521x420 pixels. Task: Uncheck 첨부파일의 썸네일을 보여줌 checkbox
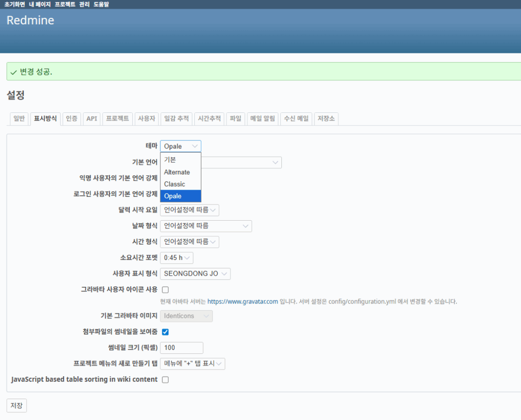pyautogui.click(x=165, y=332)
